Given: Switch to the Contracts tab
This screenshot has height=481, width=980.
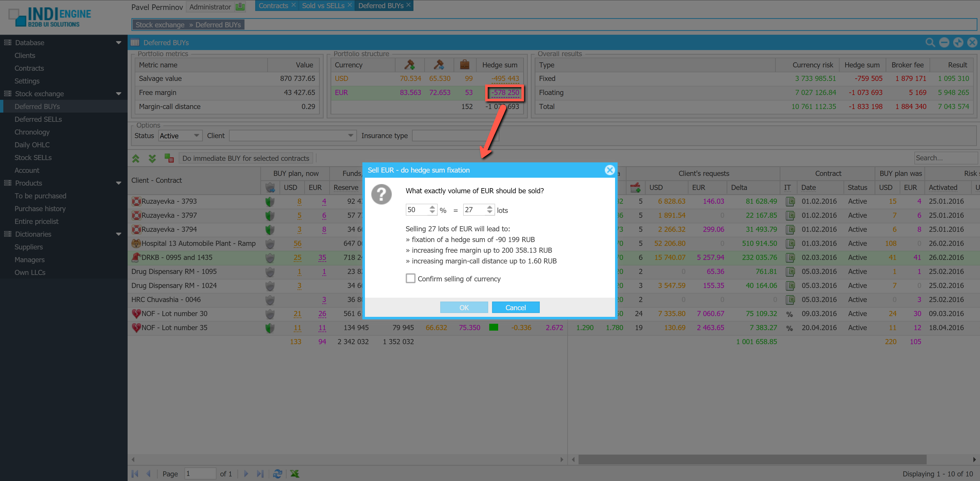Looking at the screenshot, I should coord(273,6).
